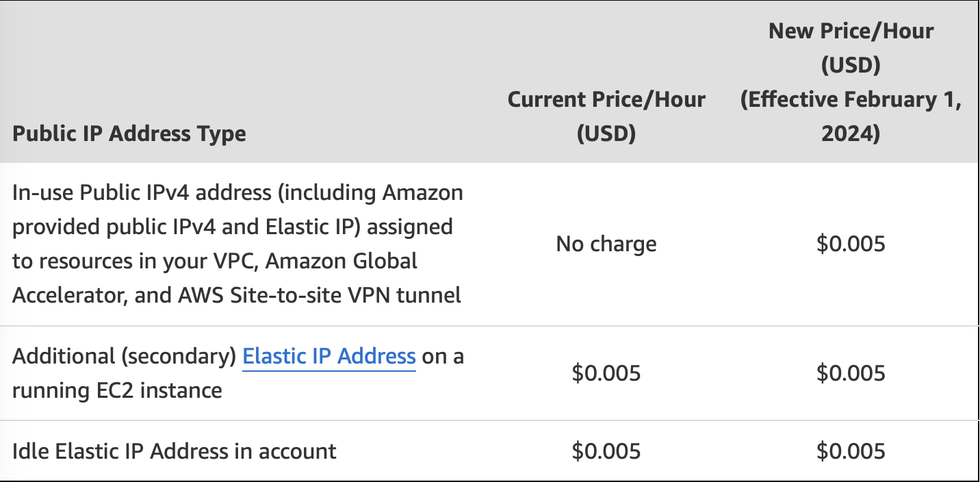
Task: Select the No charge cell
Action: tap(606, 244)
